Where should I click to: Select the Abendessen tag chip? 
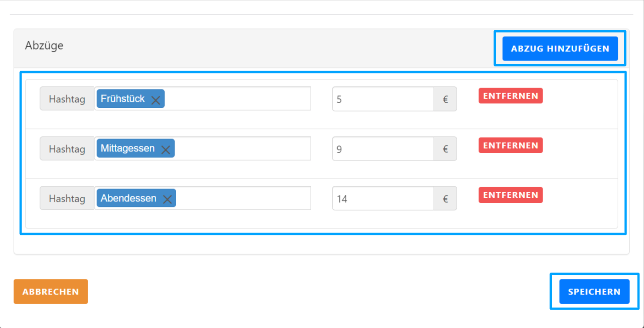128,198
